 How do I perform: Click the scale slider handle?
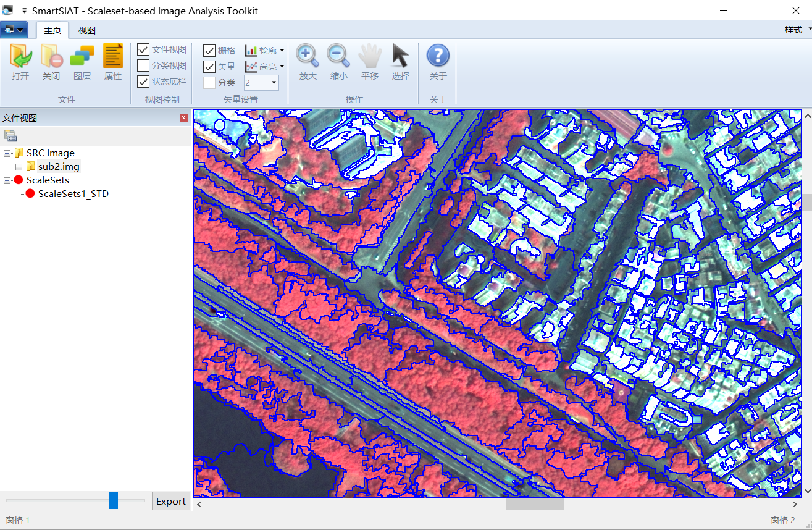pyautogui.click(x=114, y=500)
